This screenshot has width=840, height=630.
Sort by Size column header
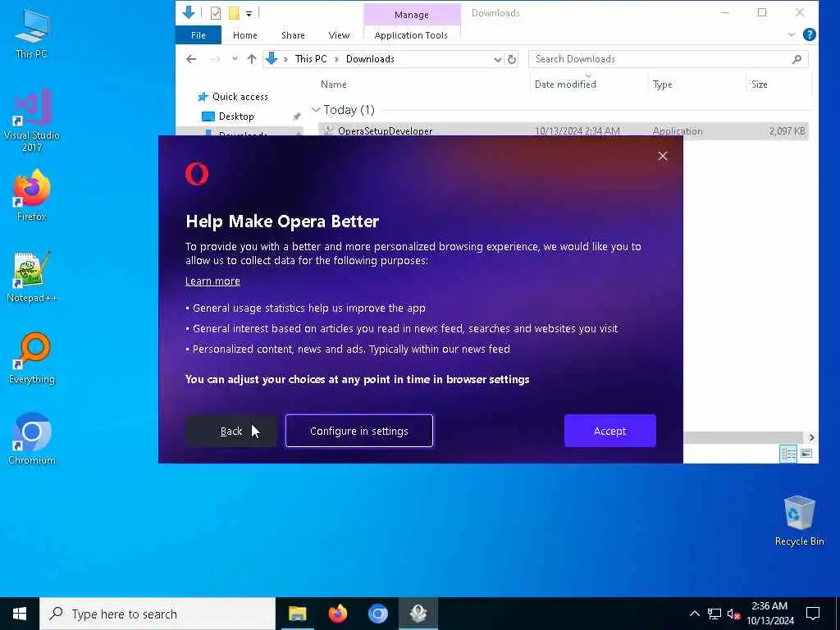tap(759, 84)
